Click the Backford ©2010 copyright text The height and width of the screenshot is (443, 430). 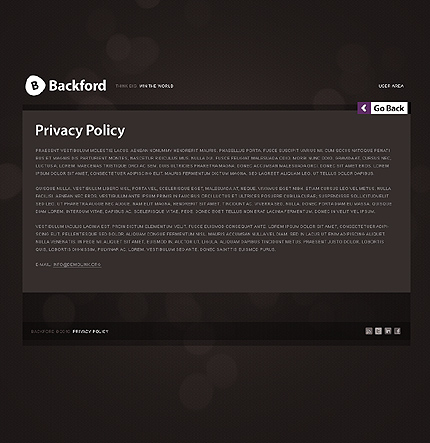[x=51, y=332]
